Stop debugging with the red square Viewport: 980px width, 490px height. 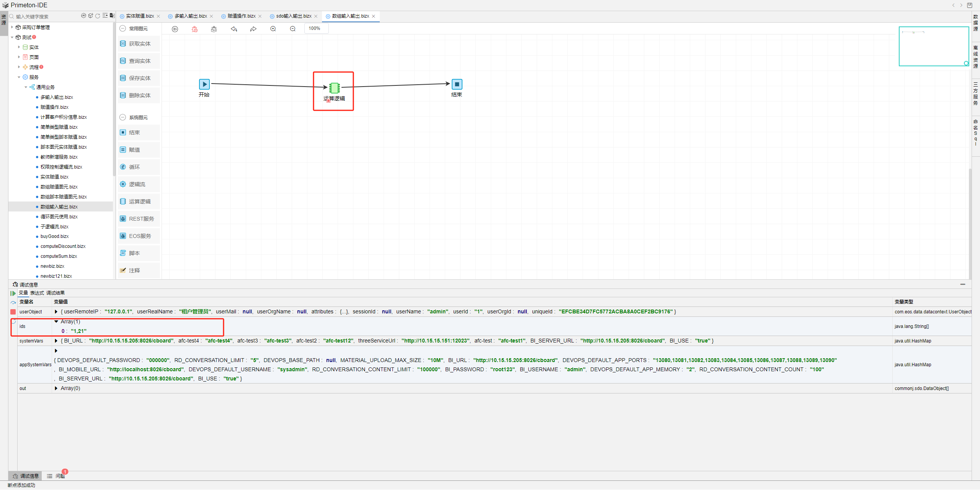point(13,312)
